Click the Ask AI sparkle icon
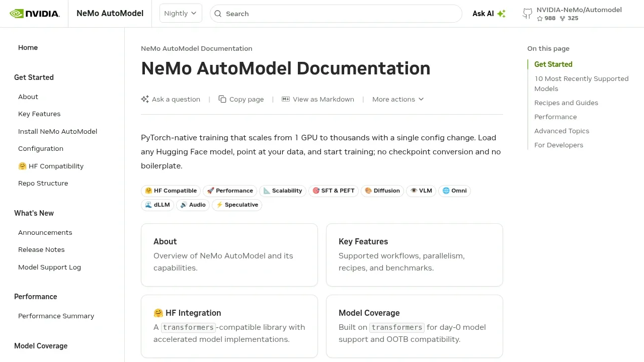The width and height of the screenshot is (644, 362). click(x=501, y=14)
